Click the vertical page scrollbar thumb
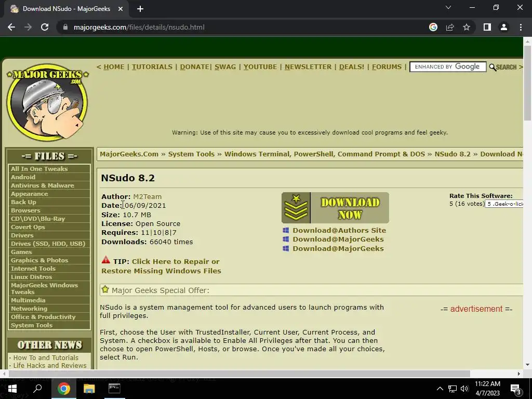This screenshot has height=399, width=532. [527, 83]
